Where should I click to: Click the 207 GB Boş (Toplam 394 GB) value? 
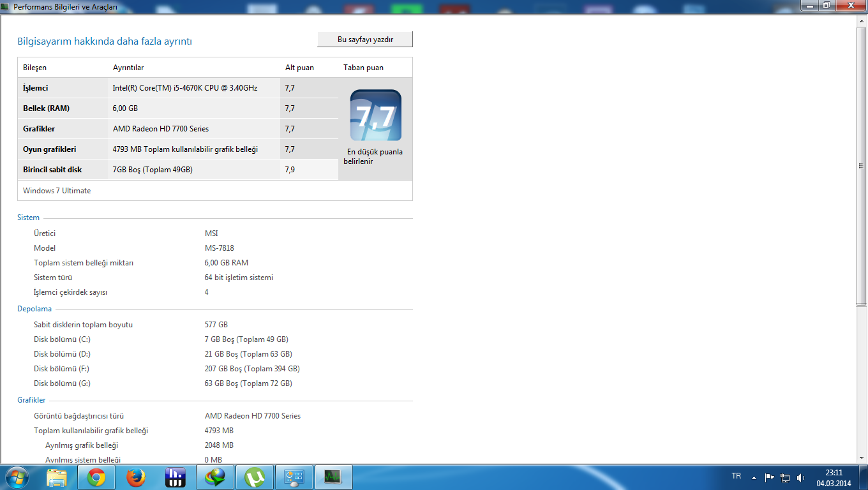tap(252, 369)
